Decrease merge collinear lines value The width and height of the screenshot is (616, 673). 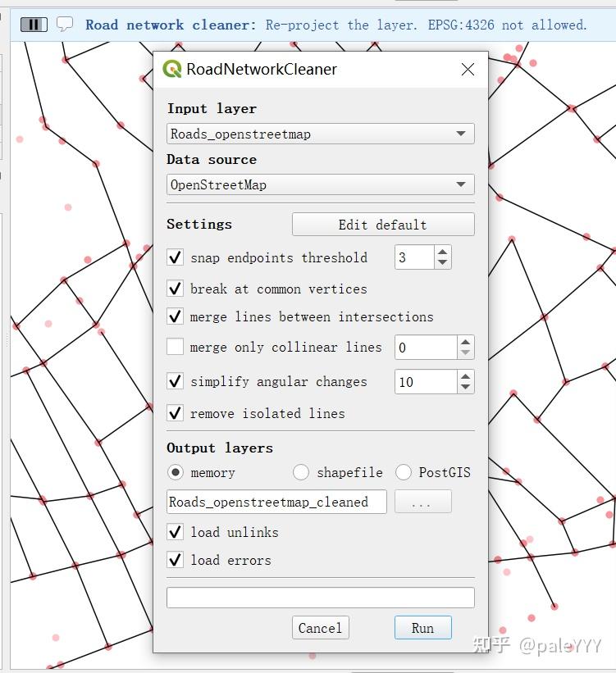[465, 352]
